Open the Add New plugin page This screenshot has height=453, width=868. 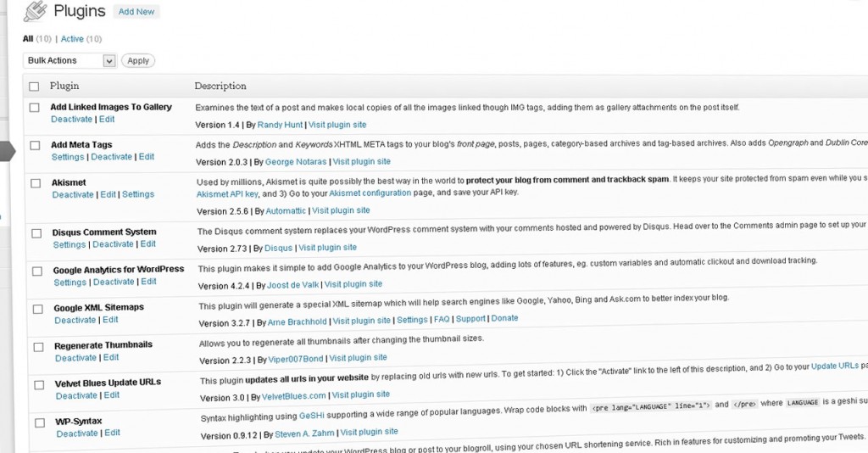136,12
